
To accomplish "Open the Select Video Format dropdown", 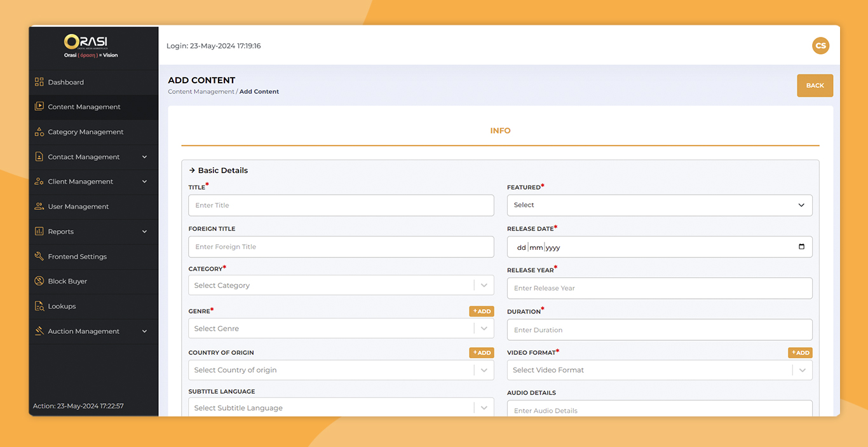I will (x=660, y=370).
